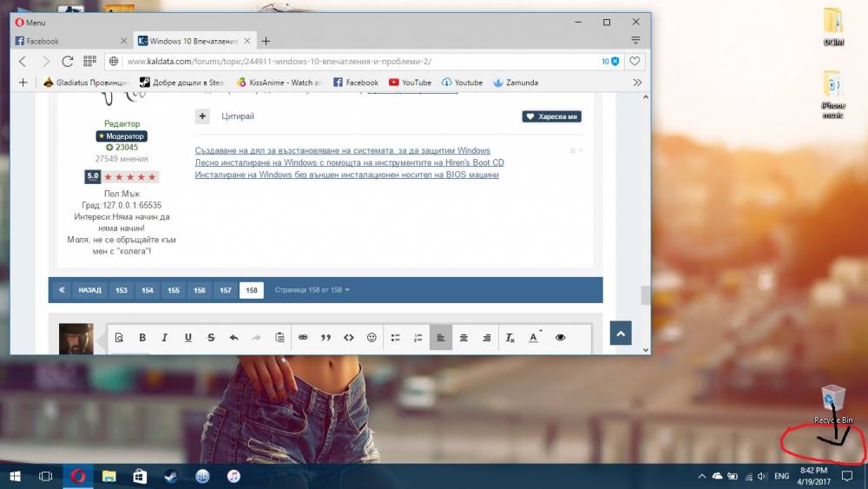Toggle italic formatting in editor
Image resolution: width=868 pixels, height=489 pixels.
point(164,337)
